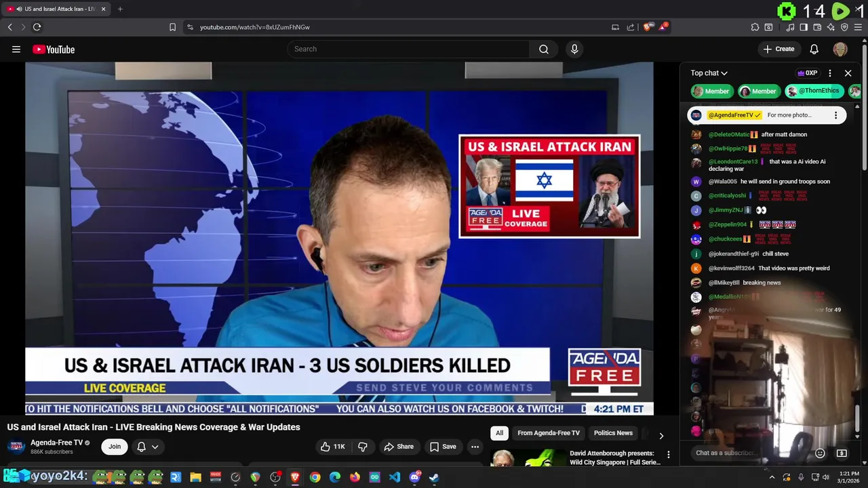Show more filter chips with the arrow
The image size is (868, 488).
tap(661, 435)
